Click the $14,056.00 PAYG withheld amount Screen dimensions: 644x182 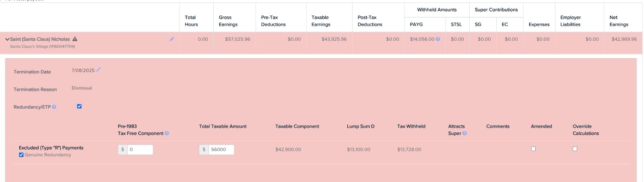click(422, 39)
